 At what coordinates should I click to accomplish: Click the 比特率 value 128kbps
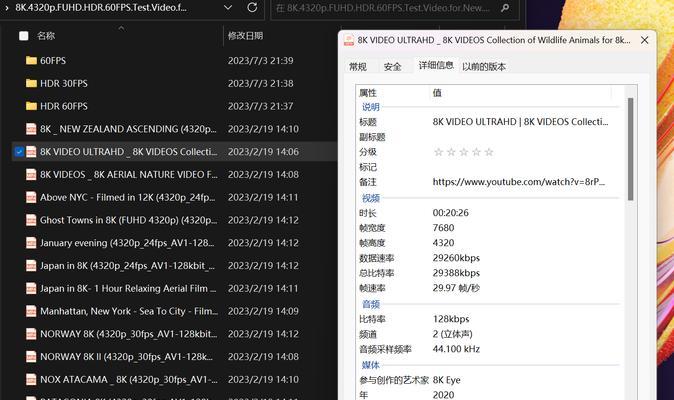(451, 319)
